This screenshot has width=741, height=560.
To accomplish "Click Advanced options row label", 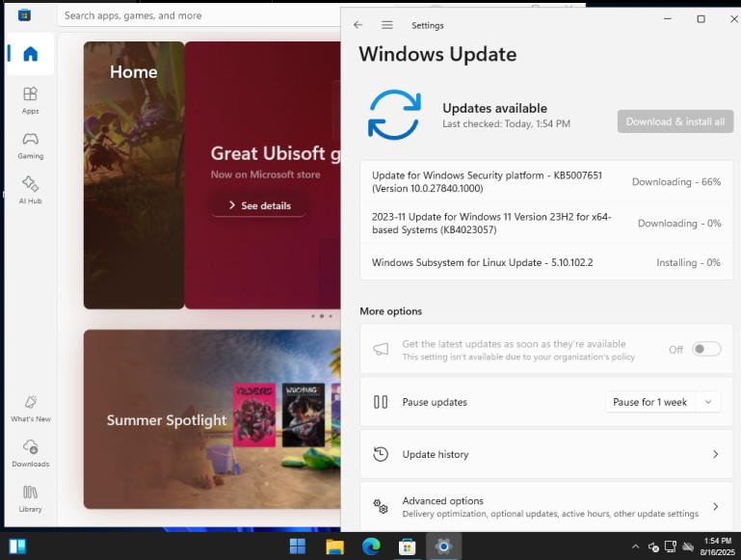I will (x=443, y=500).
